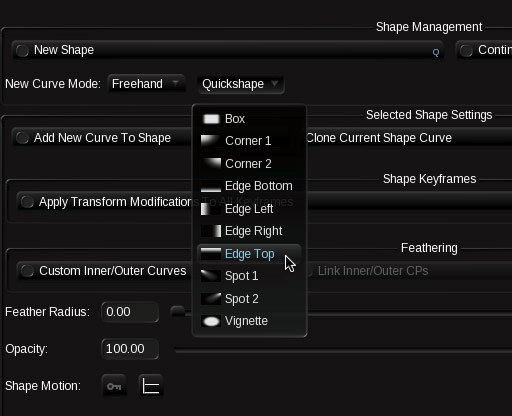The image size is (512, 416).
Task: Click Add New Curve To Shape
Action: tap(102, 138)
